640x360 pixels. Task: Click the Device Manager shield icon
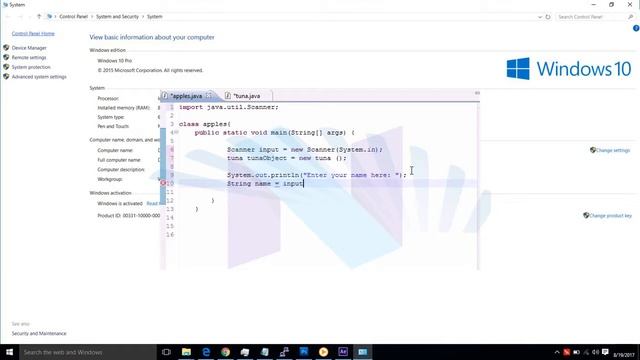[x=6, y=48]
